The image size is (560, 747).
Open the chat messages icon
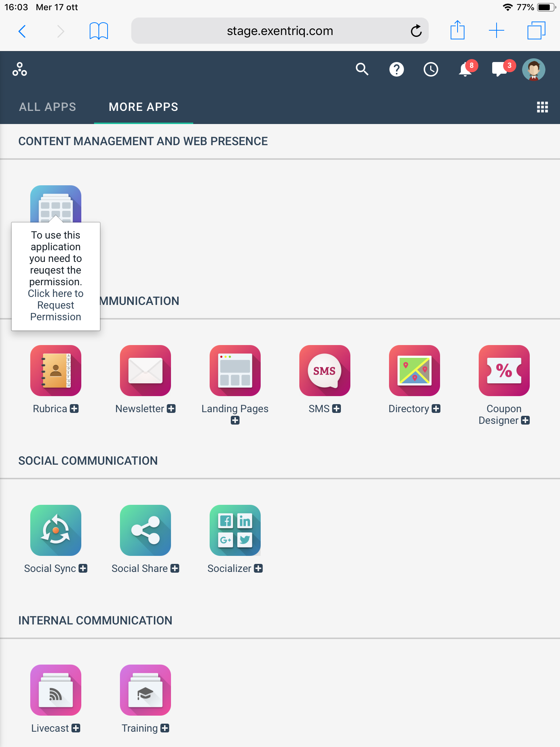pyautogui.click(x=499, y=69)
